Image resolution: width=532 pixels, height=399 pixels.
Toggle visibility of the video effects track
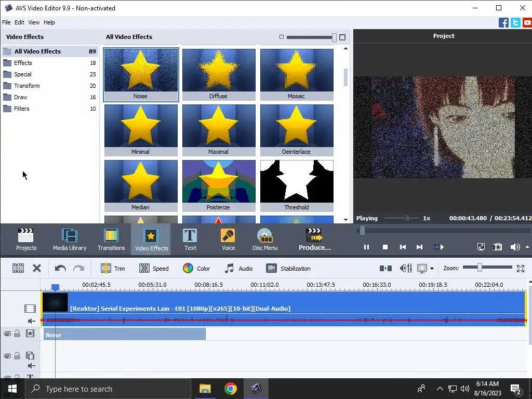(7, 334)
